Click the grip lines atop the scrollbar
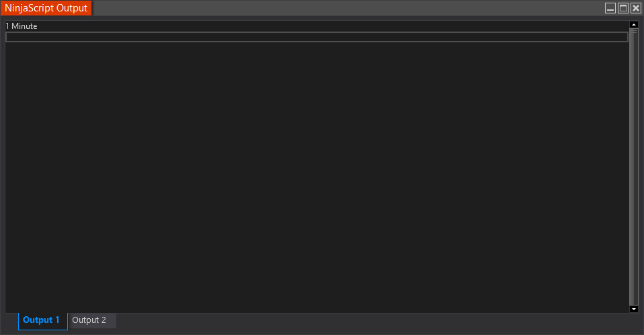 tap(635, 31)
